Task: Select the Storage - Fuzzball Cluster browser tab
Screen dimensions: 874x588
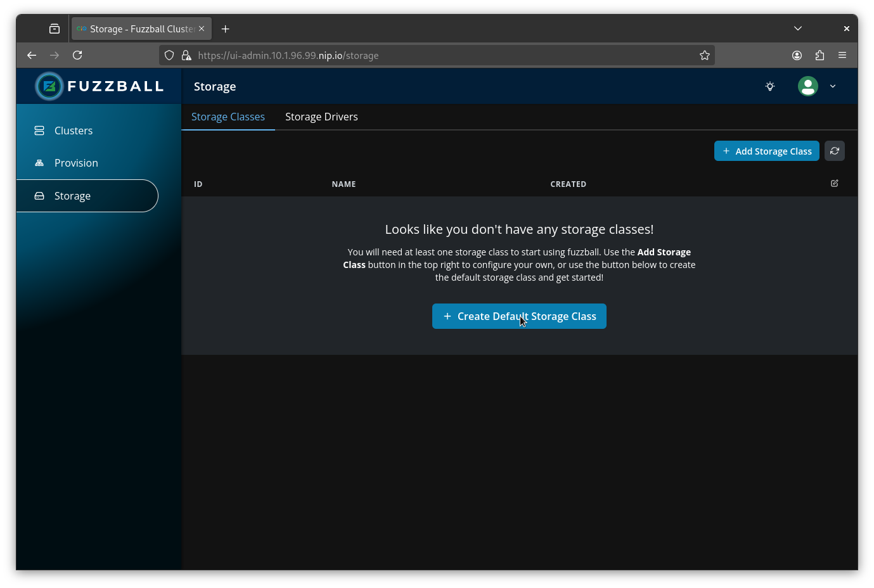Action: [x=141, y=29]
